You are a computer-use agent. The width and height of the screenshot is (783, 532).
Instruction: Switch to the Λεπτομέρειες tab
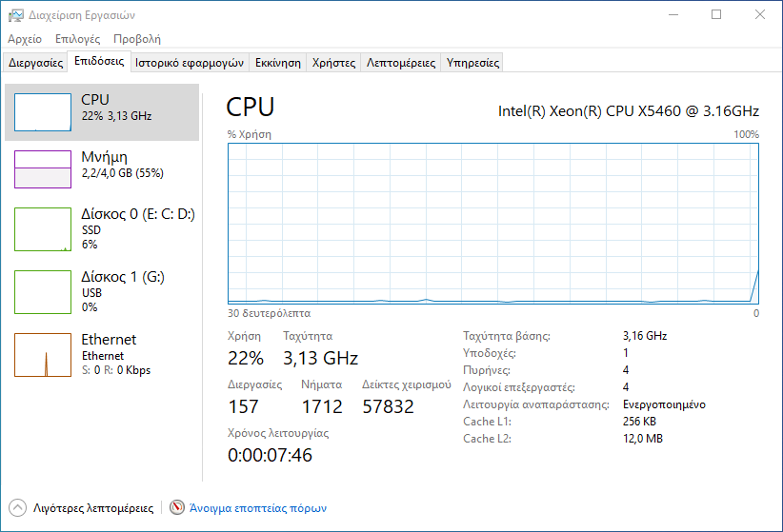tap(401, 63)
